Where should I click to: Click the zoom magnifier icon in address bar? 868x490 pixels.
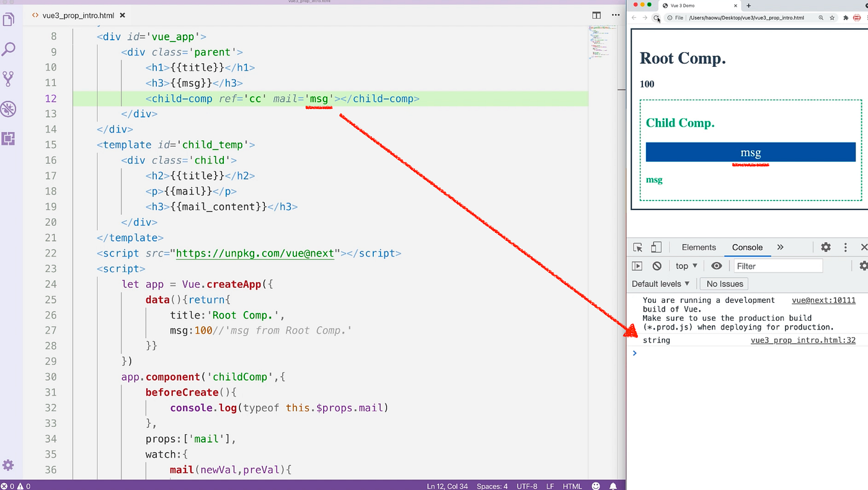[x=821, y=18]
